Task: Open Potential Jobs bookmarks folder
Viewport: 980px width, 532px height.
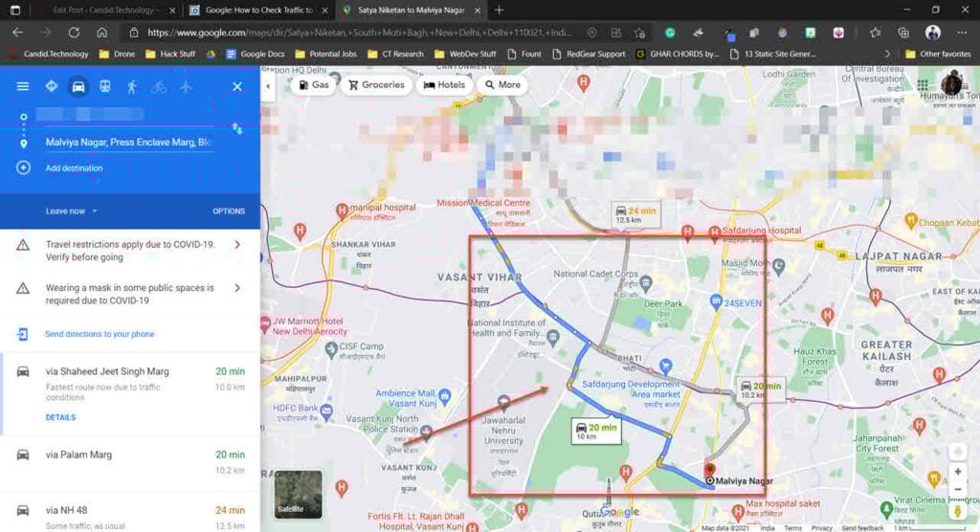Action: tap(325, 55)
